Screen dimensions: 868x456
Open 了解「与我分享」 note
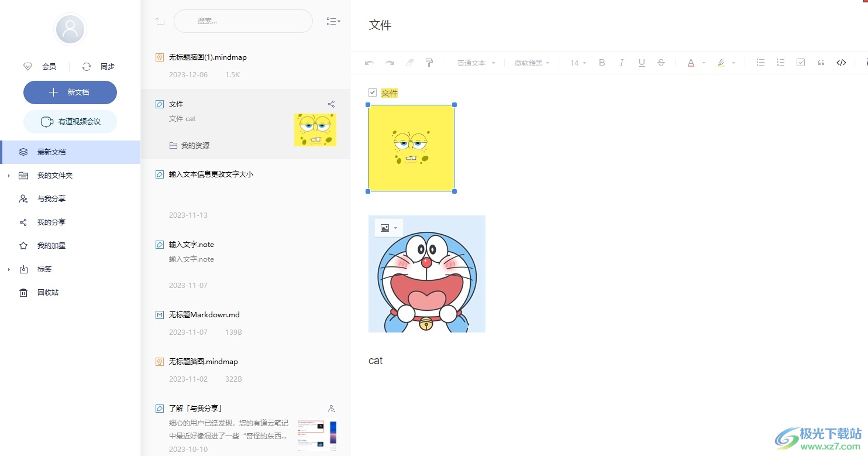click(x=246, y=425)
